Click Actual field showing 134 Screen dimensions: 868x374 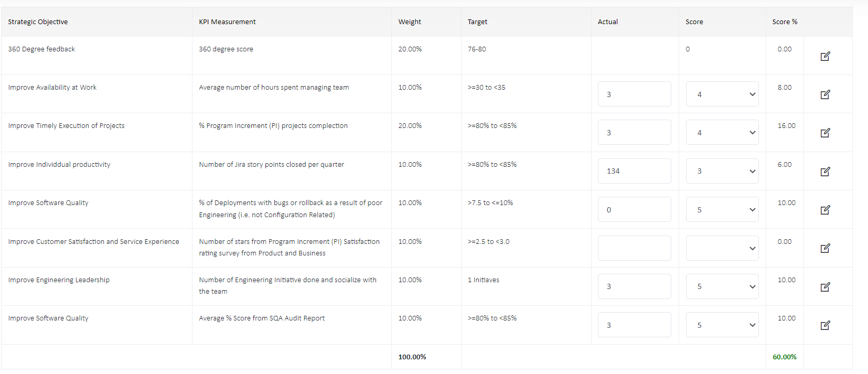634,171
